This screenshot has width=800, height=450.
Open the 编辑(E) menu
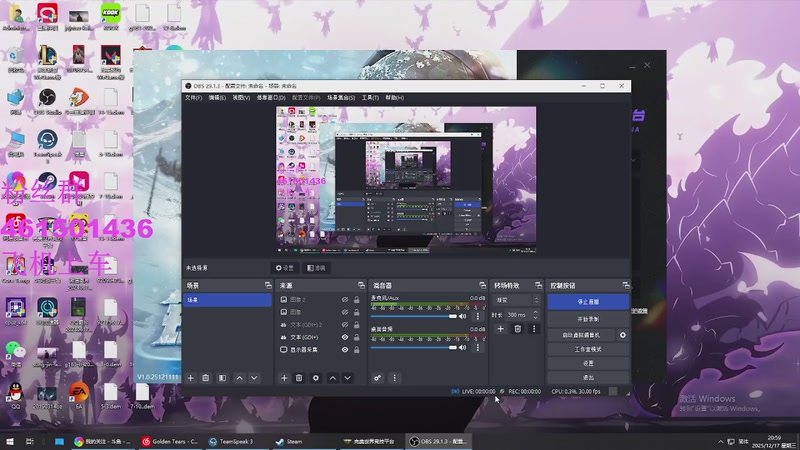(x=217, y=97)
